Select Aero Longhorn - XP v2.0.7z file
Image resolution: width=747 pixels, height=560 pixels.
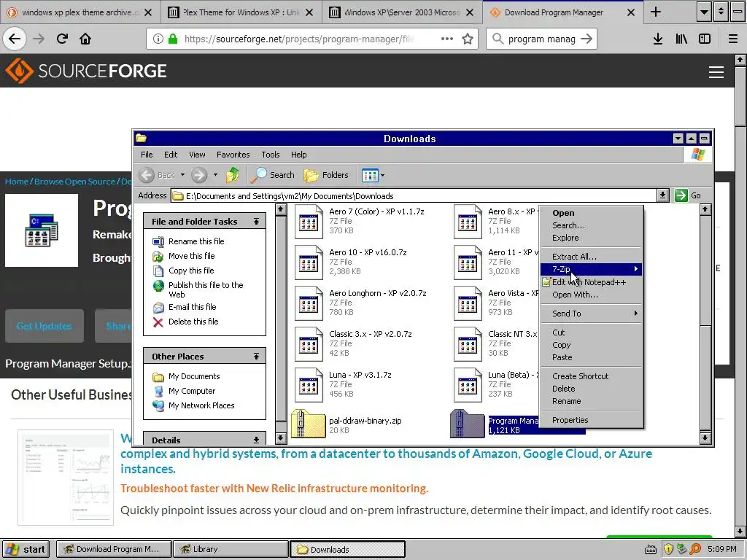[x=360, y=303]
